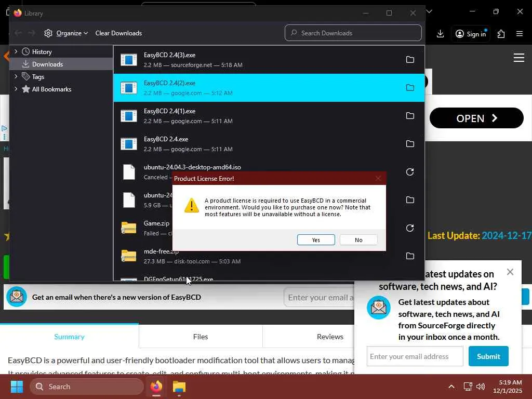Open the Organize dropdown menu

(x=72, y=33)
